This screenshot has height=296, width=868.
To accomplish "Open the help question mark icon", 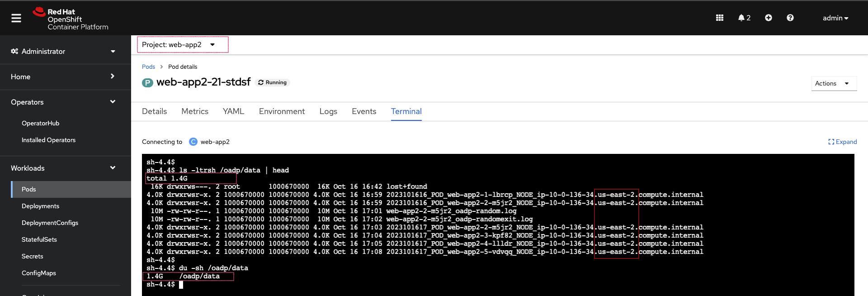I will pyautogui.click(x=790, y=18).
